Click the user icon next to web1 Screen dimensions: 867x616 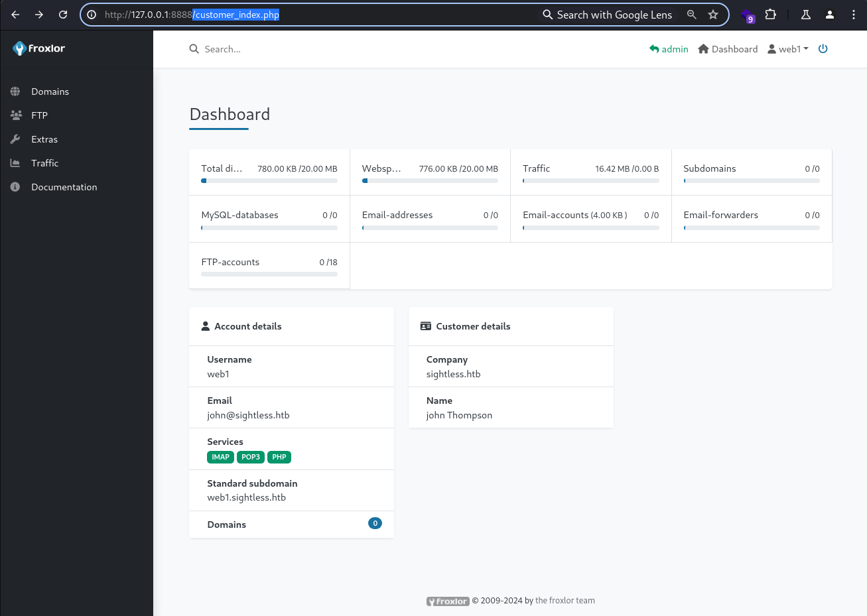[772, 49]
